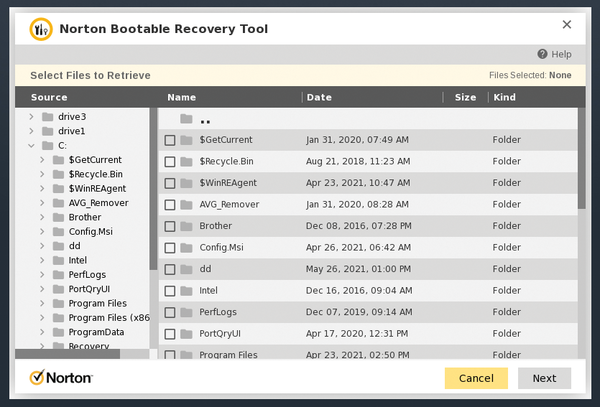The height and width of the screenshot is (407, 600).
Task: Expand $Recycle.Bin in the Source tree
Action: [x=42, y=174]
